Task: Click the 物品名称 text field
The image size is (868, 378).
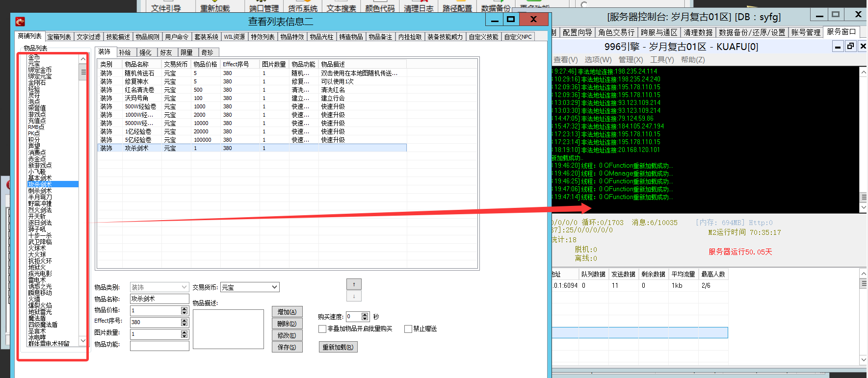Action: point(159,299)
